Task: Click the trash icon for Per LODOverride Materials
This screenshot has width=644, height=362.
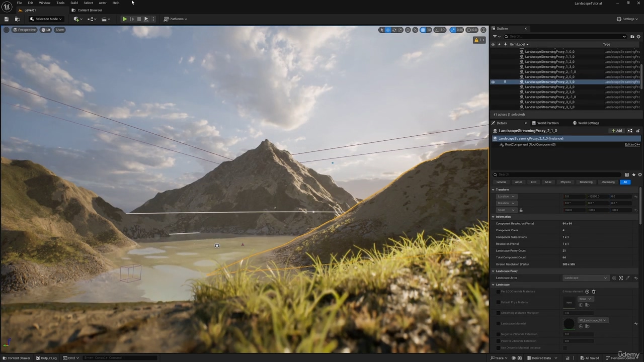Action: 594,292
